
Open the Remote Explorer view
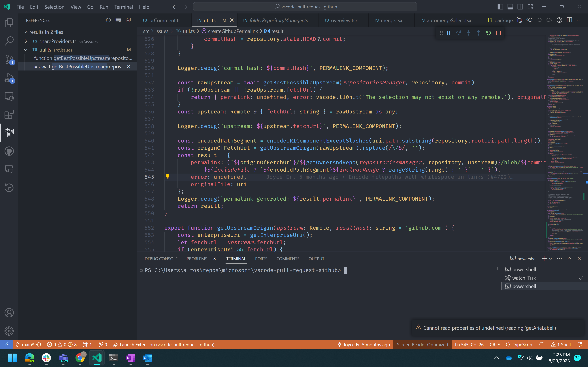[x=9, y=96]
